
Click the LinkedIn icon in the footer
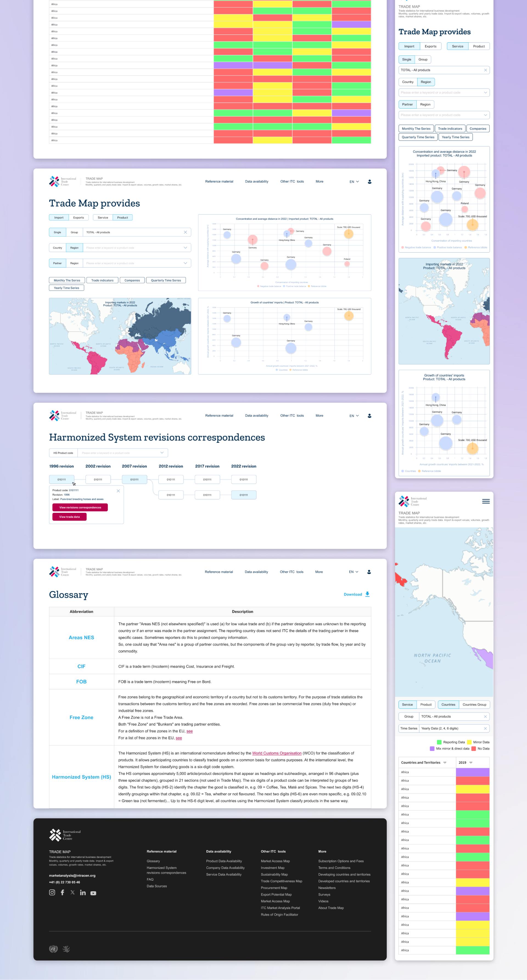[x=83, y=892]
